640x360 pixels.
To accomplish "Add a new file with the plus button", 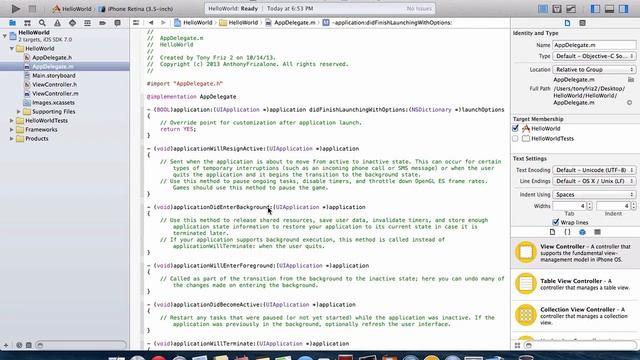I will point(6,345).
